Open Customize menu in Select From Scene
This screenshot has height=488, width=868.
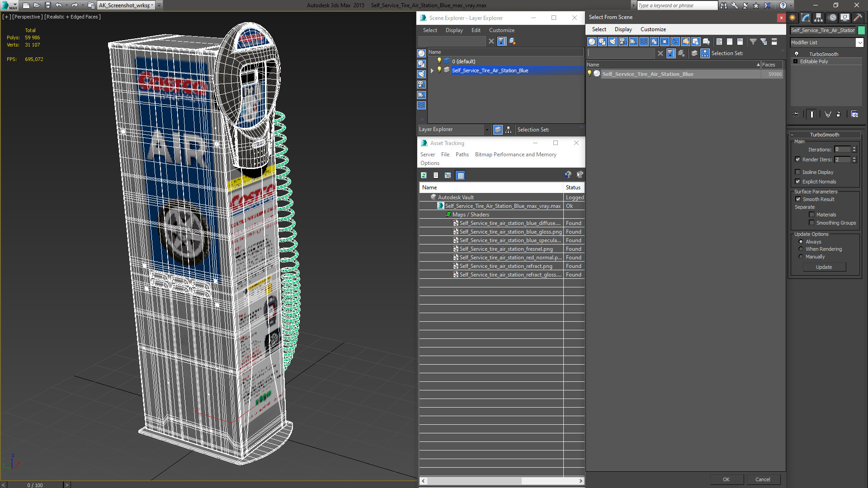click(653, 29)
